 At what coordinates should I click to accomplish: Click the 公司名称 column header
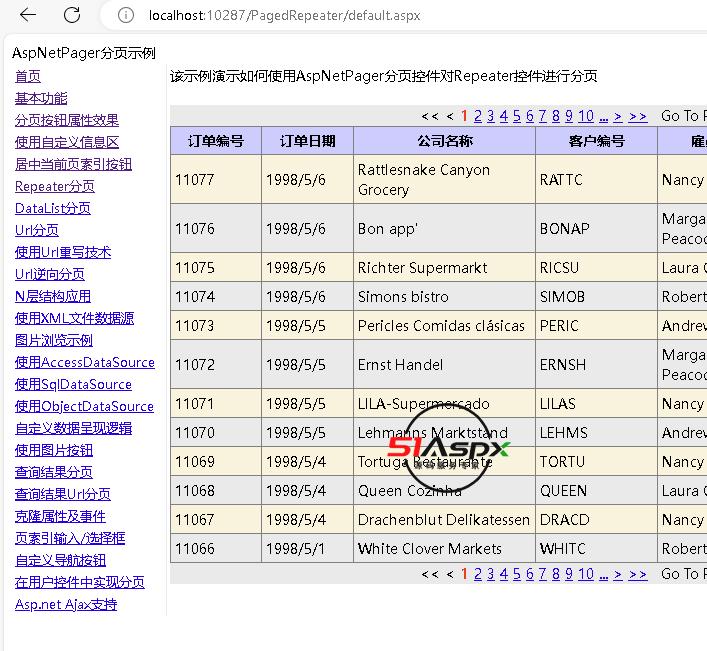pyautogui.click(x=445, y=141)
